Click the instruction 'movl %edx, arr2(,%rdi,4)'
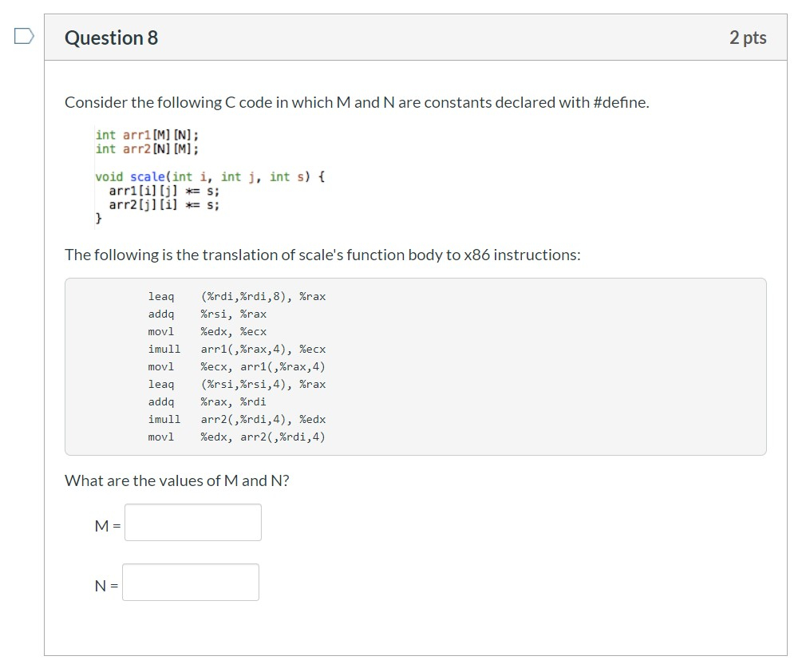Screen dimensions: 810x672 [236, 437]
